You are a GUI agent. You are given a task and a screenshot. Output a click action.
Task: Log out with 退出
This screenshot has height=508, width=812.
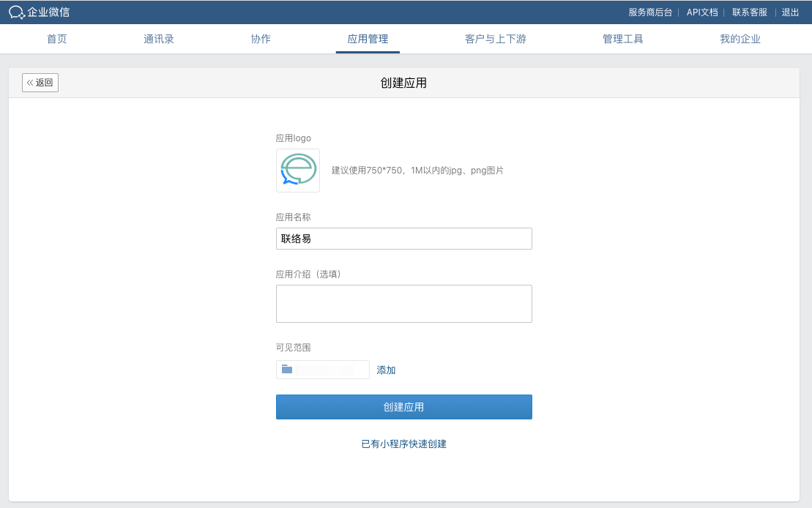pyautogui.click(x=791, y=12)
